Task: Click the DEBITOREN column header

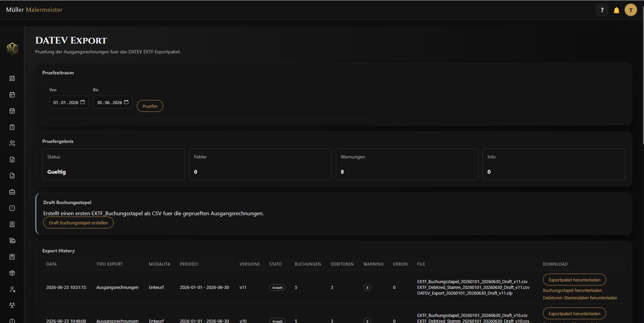Action: click(342, 264)
